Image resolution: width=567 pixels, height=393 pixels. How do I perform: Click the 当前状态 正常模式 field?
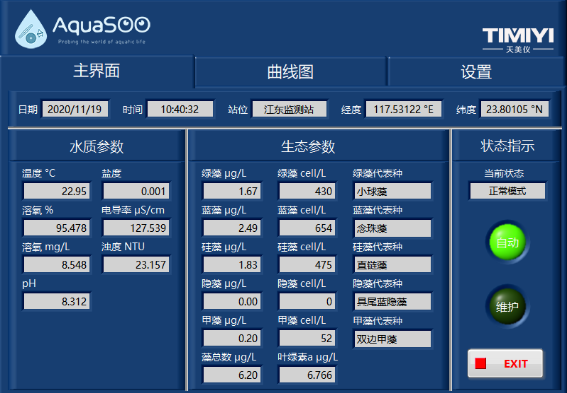point(507,191)
